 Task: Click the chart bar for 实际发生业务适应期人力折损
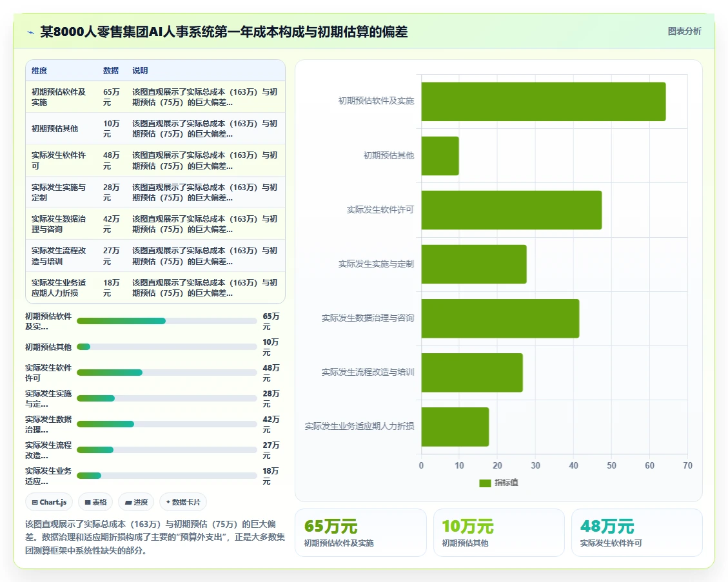pos(455,427)
